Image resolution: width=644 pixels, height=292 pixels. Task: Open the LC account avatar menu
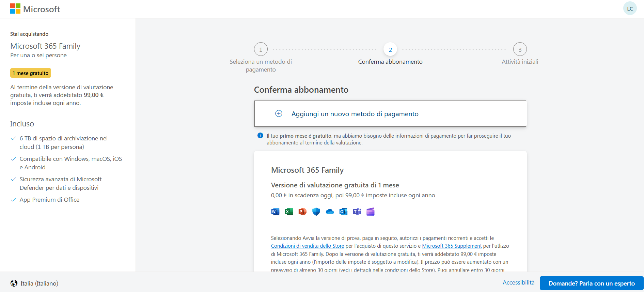tap(630, 9)
